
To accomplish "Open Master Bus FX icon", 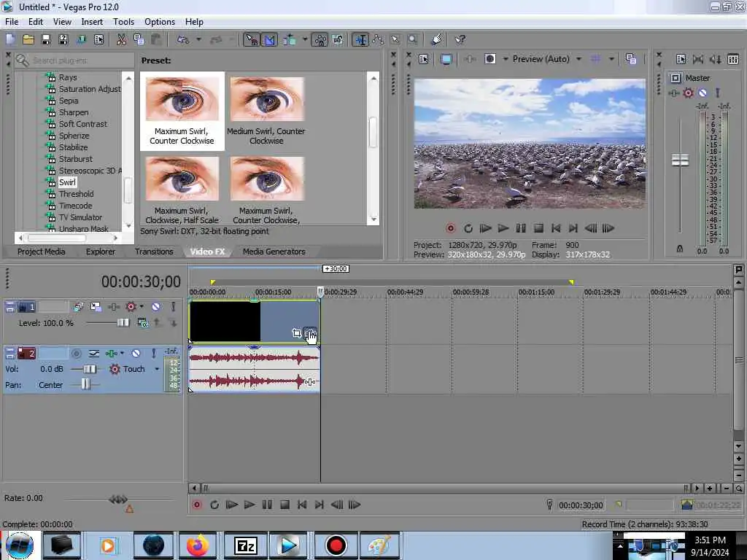I will coord(673,93).
